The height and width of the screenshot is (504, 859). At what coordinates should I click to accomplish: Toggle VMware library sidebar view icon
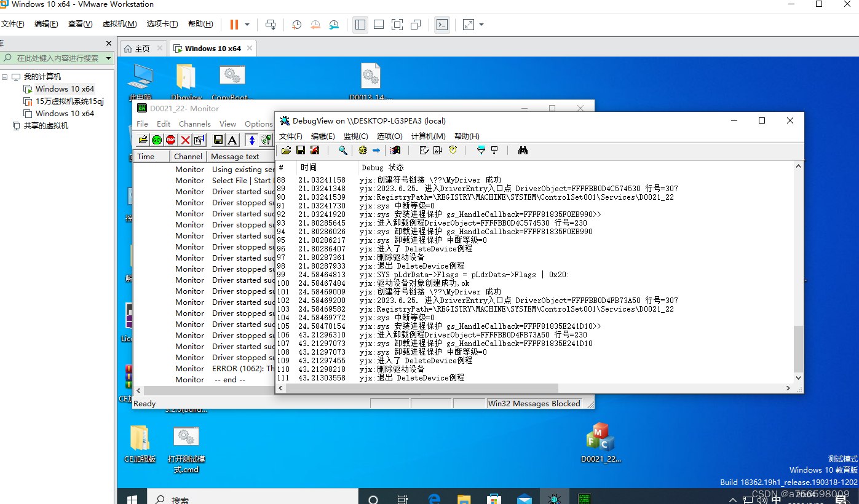[x=360, y=25]
